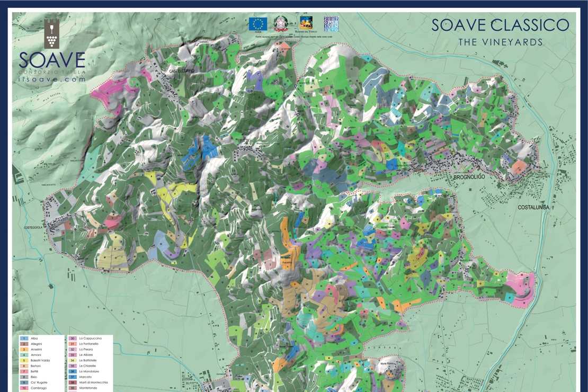The width and height of the screenshot is (588, 392).
Task: Click the FEASR caption under EU flag
Action: point(258,32)
